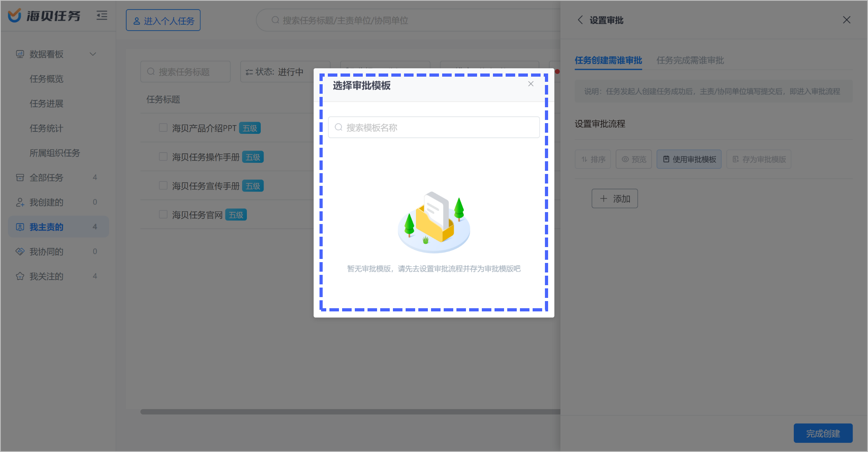This screenshot has width=868, height=452.
Task: Click 五级 tag on 海贝任务官网
Action: pyautogui.click(x=236, y=215)
